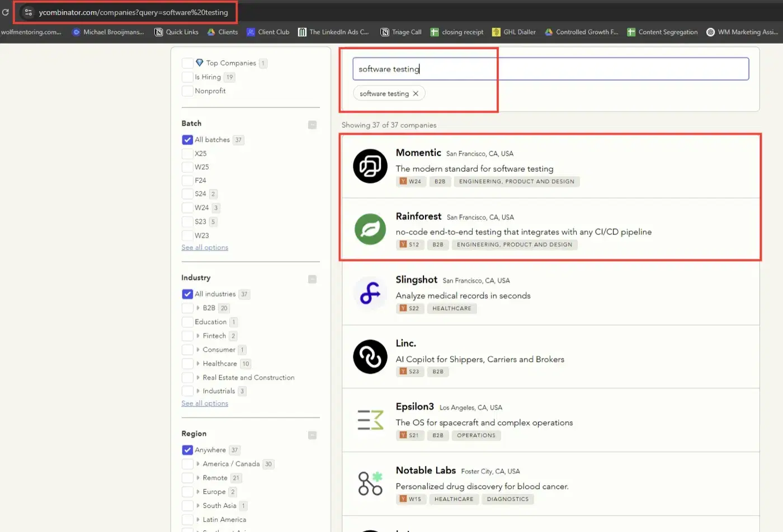
Task: Select the X25 batch checkbox
Action: (187, 153)
